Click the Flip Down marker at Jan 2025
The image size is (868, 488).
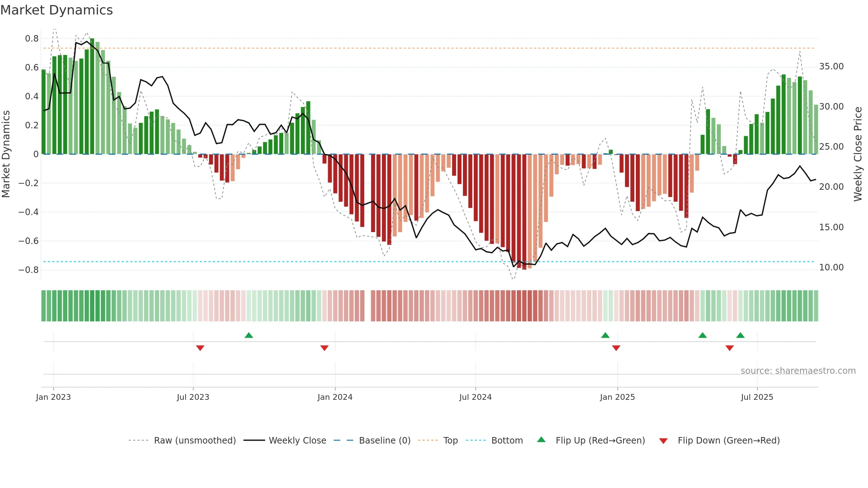point(616,348)
